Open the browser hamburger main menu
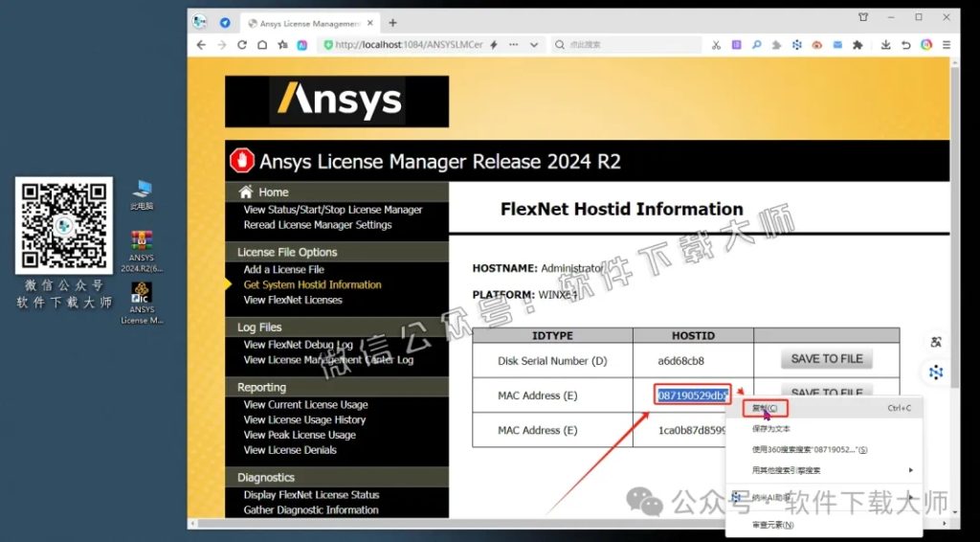 coord(947,45)
